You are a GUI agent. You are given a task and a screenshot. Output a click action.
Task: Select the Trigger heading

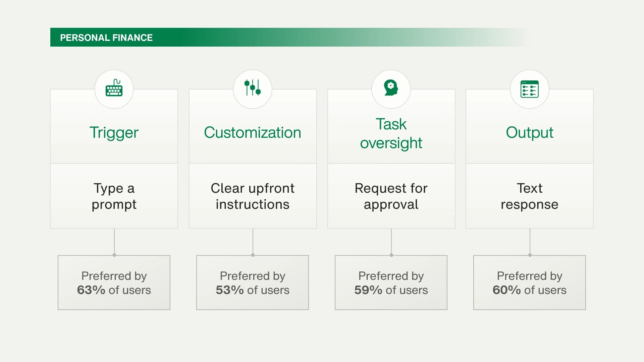[x=114, y=133]
